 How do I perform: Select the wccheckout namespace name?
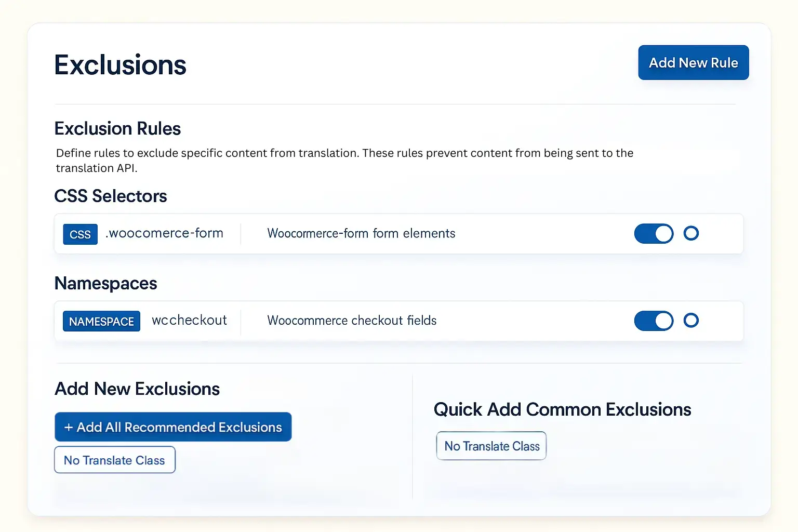pyautogui.click(x=189, y=320)
